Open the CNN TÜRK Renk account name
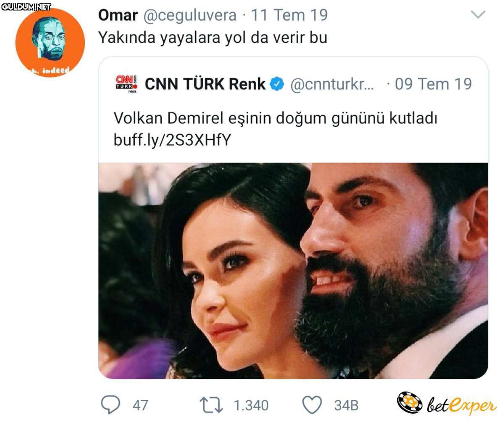 point(205,84)
